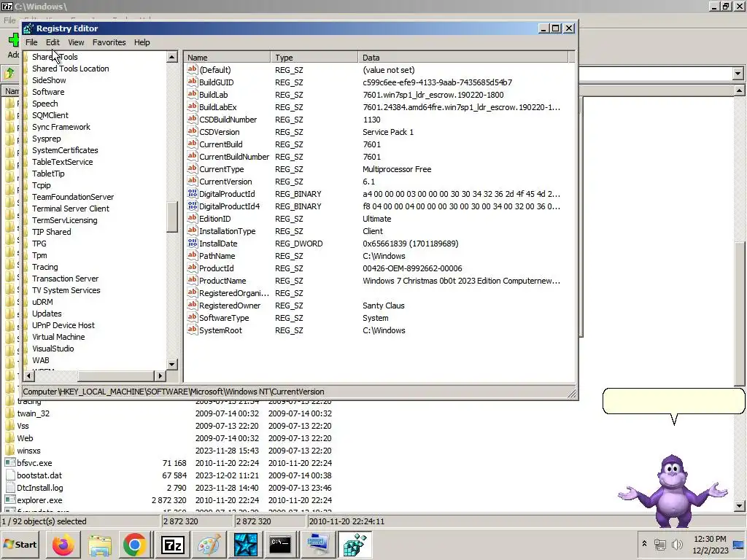
Task: Click the Data column header in Registry Editor
Action: [x=463, y=58]
